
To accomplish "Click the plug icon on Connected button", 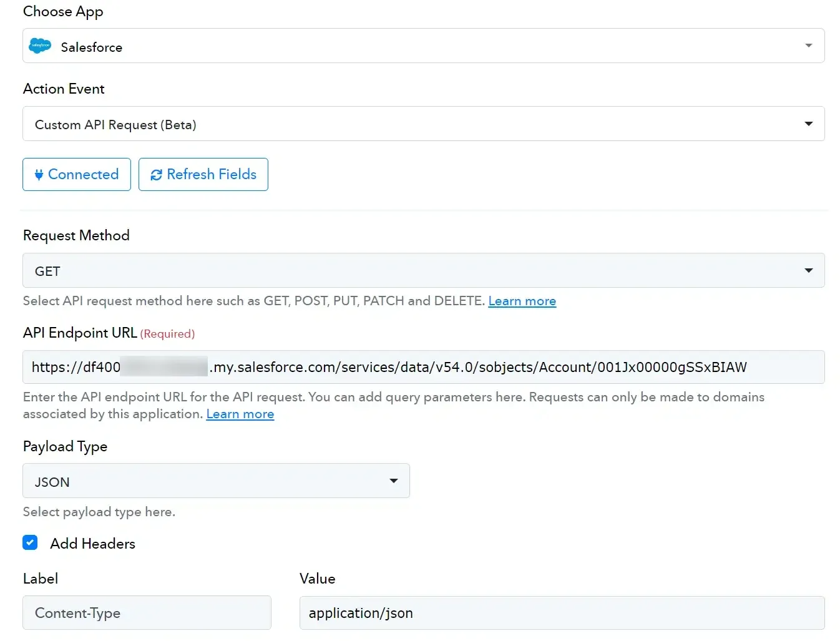I will pos(39,175).
